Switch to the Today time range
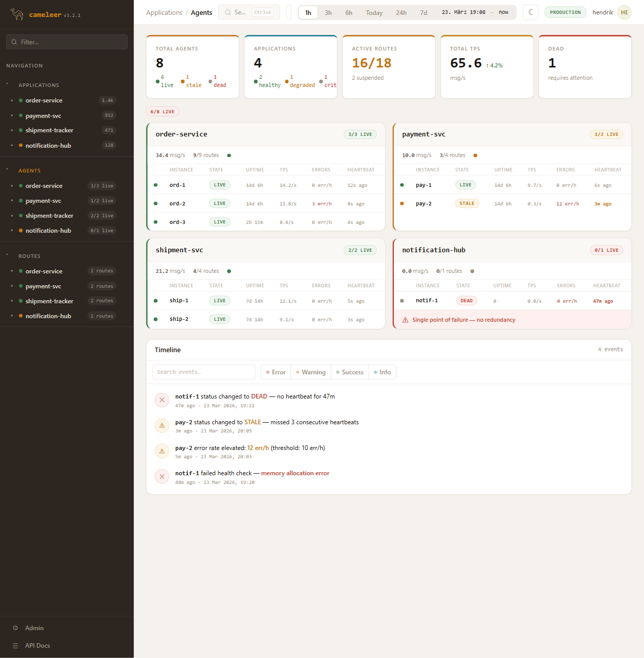This screenshot has height=658, width=644. (x=374, y=13)
